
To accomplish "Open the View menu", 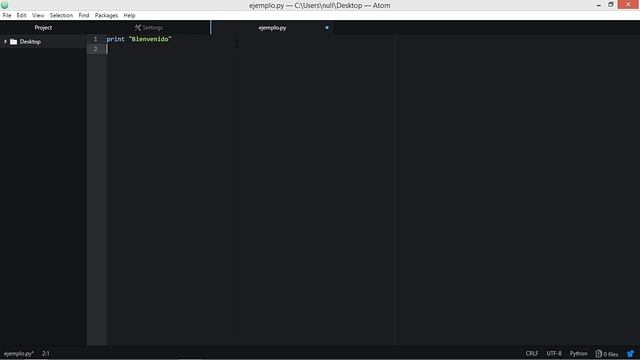I will (38, 15).
